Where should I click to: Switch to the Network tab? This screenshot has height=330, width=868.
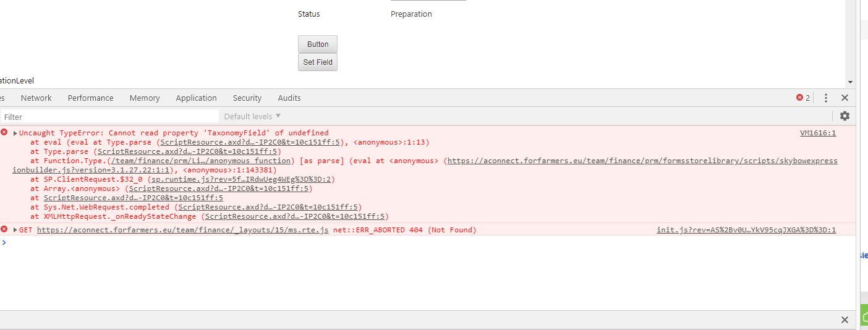click(x=36, y=98)
